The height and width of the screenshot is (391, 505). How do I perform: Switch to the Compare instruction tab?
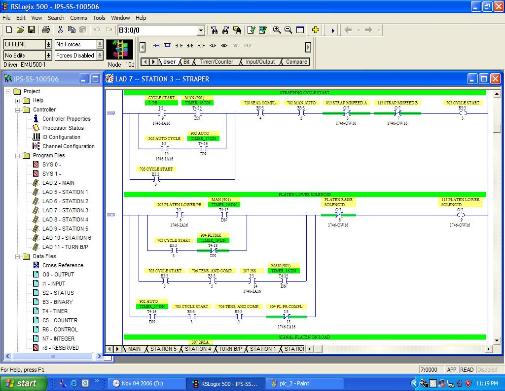296,62
